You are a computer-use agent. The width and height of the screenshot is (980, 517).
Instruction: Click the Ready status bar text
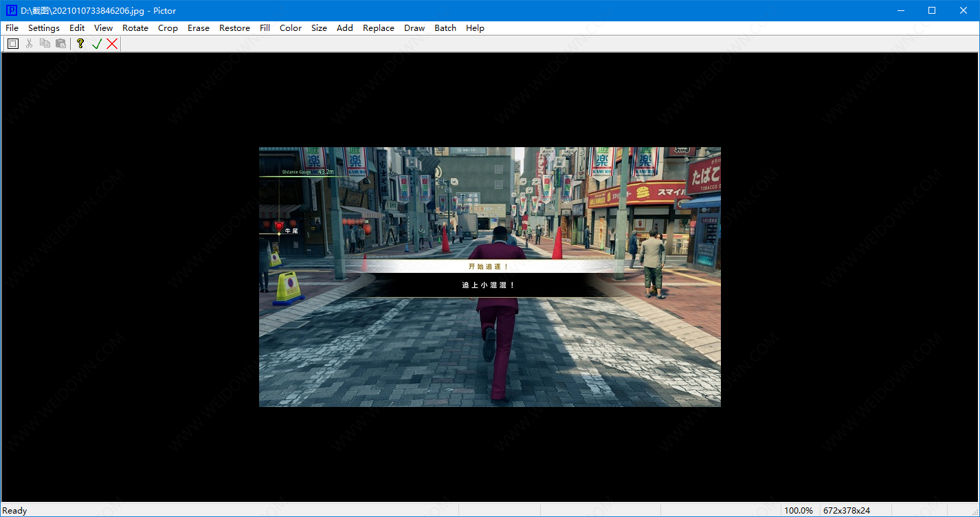pos(15,511)
